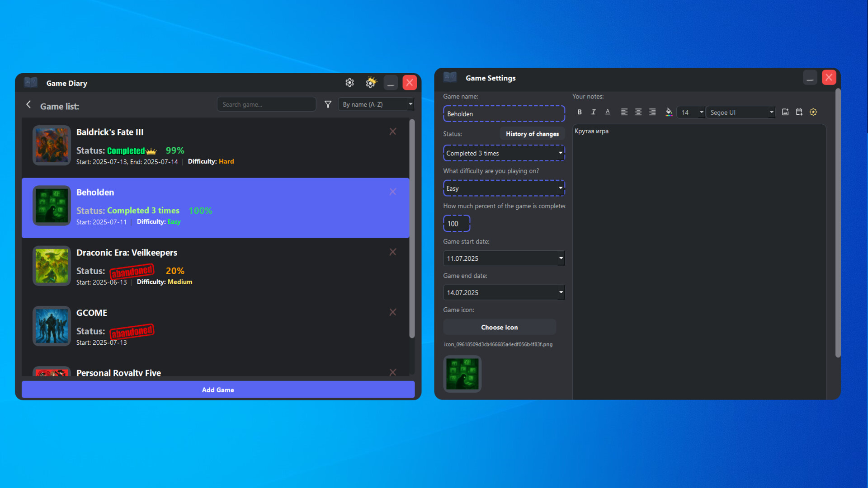868x488 pixels.
Task: Open settings in Game Diary title bar
Action: click(x=349, y=83)
